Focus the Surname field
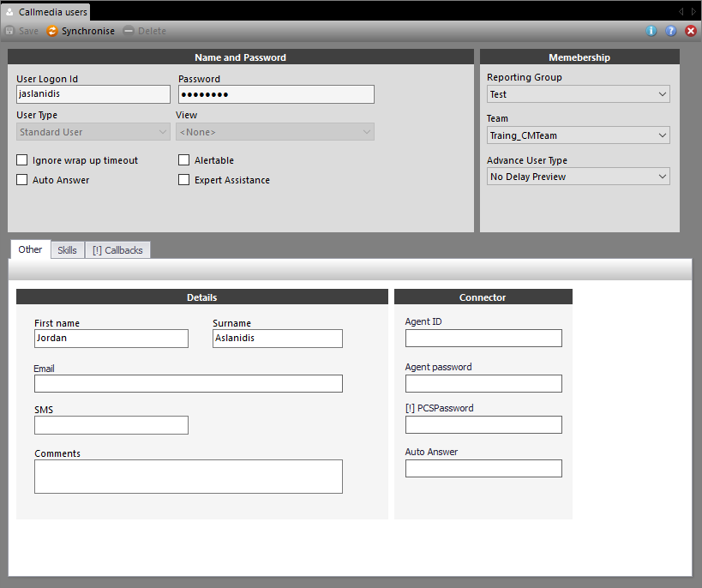This screenshot has height=588, width=702. pyautogui.click(x=278, y=339)
